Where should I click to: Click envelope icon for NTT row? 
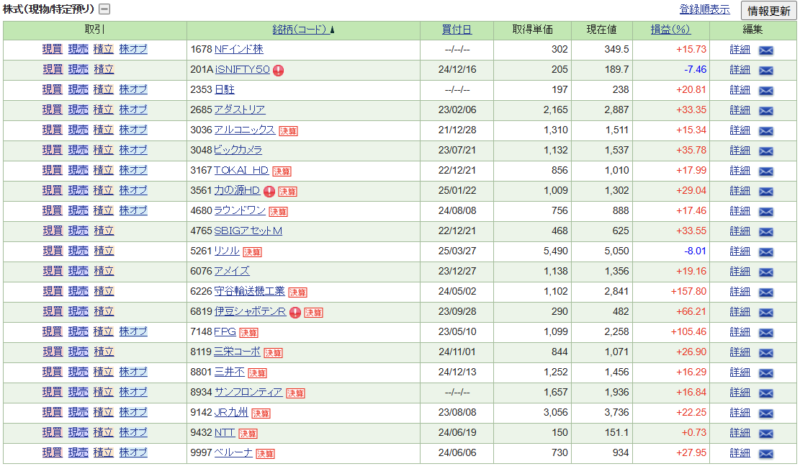tap(766, 433)
